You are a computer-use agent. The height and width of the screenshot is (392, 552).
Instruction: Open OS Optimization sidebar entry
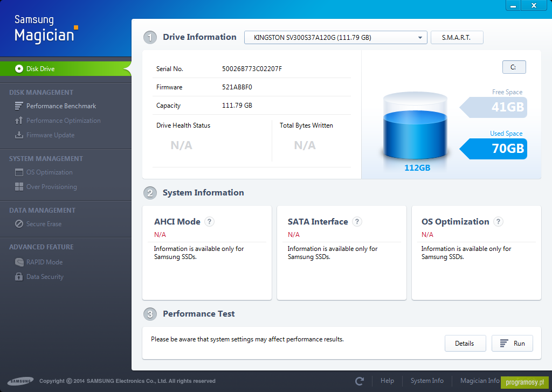[x=49, y=172]
